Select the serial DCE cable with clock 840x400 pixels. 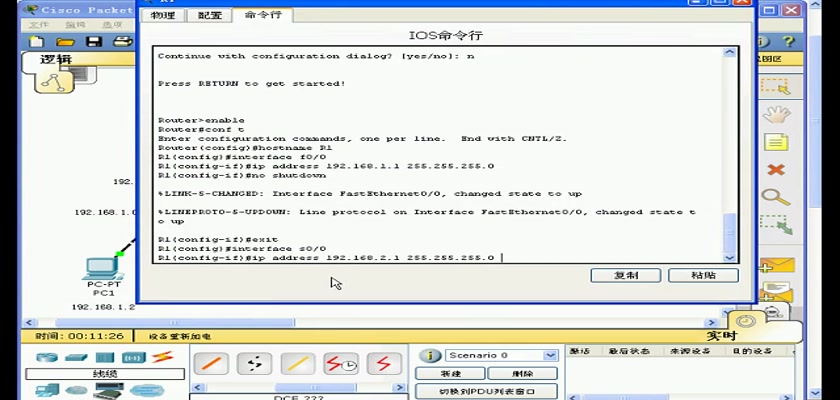click(x=341, y=364)
